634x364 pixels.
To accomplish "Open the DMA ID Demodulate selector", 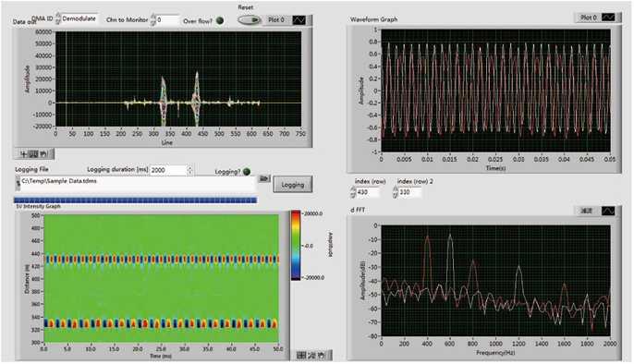I will point(79,18).
